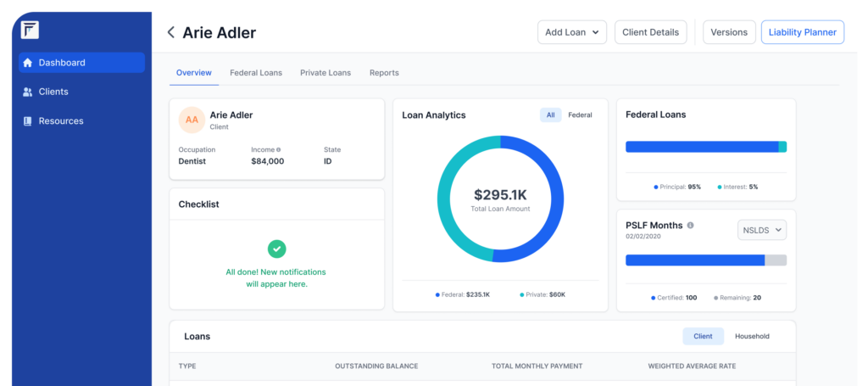The height and width of the screenshot is (386, 868).
Task: Switch to the Private Loans tab
Action: pos(325,73)
